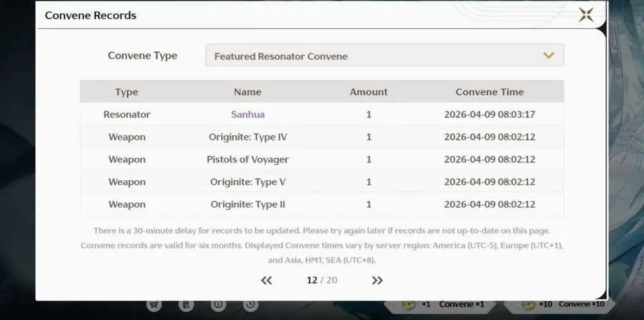Viewport: 644px width, 320px height.
Task: Click Originite: Type IV weapon name
Action: [248, 137]
